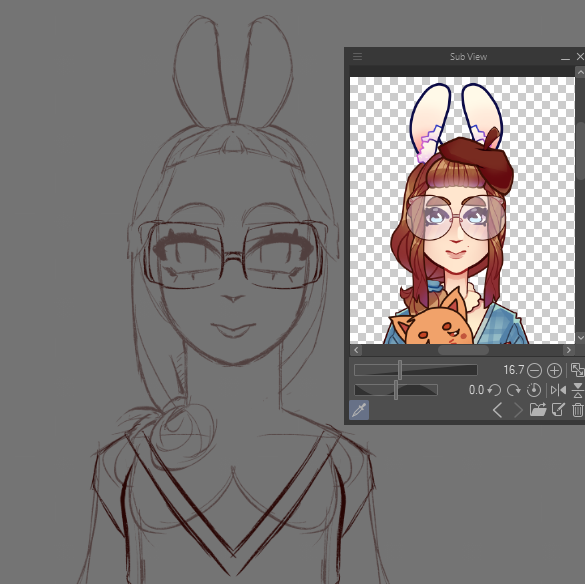The width and height of the screenshot is (585, 584).
Task: Fit Sub View image to panel
Action: [x=578, y=370]
